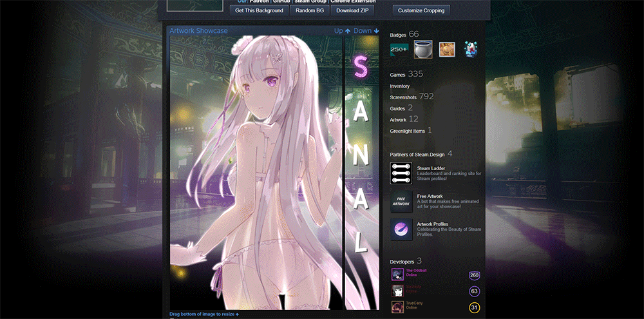
Task: Open the silver pot badge
Action: (422, 50)
